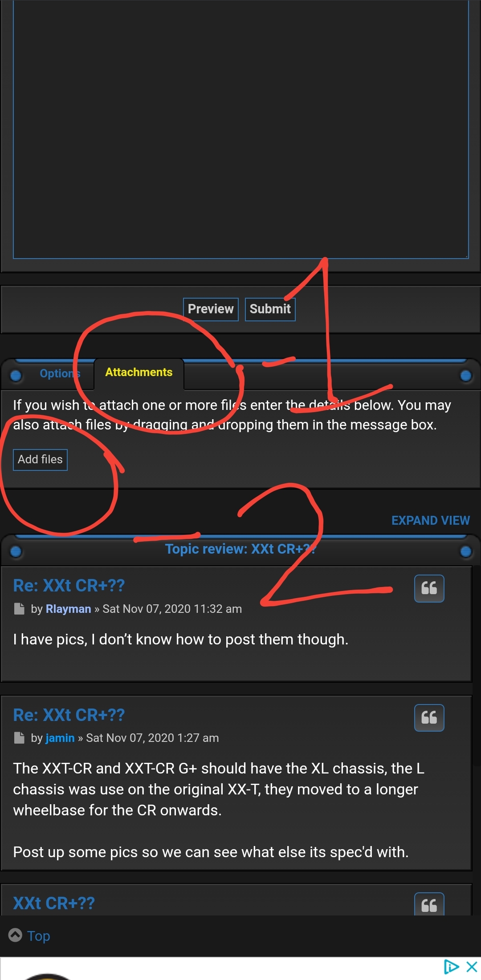
Task: Click the Add files button
Action: [40, 459]
